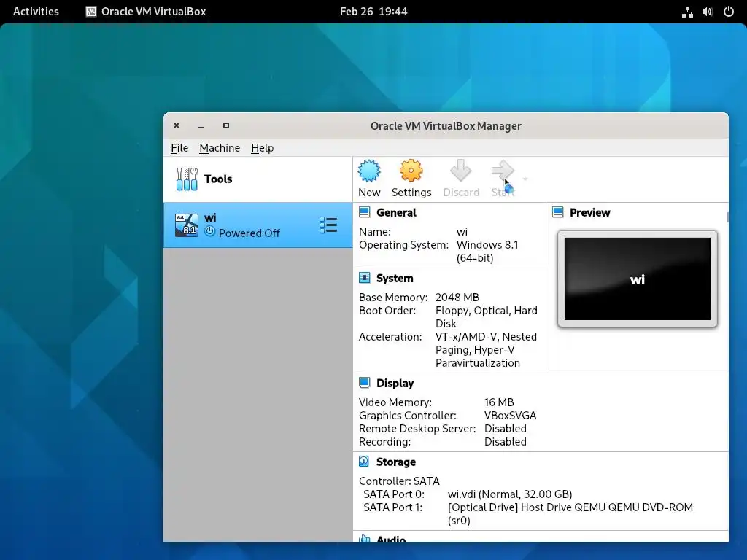Click the Graphics Controller value VBoxSVGA
This screenshot has width=747, height=560.
(510, 415)
